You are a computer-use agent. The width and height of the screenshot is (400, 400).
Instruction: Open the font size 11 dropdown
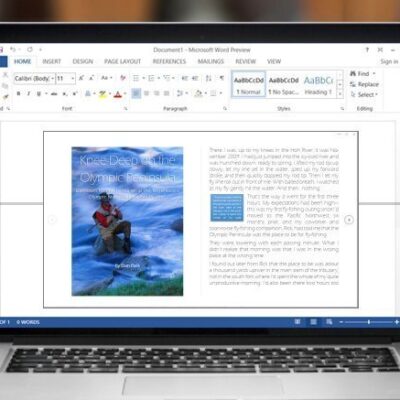click(x=73, y=79)
